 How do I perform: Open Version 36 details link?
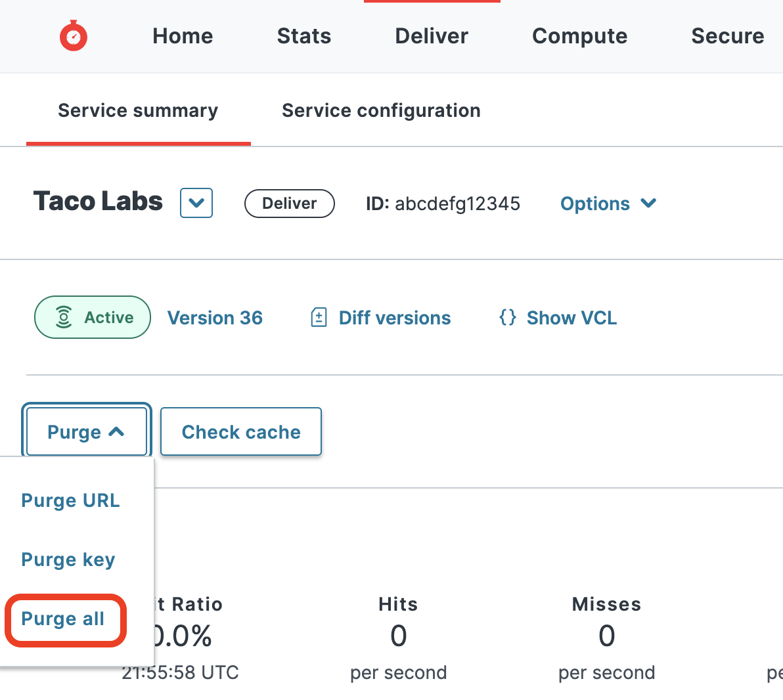click(x=215, y=317)
